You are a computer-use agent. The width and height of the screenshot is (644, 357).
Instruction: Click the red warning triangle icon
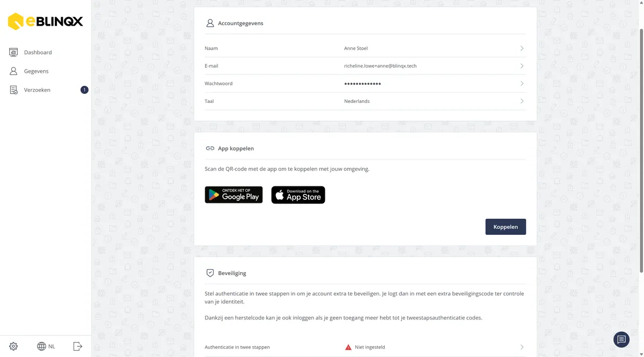tap(348, 347)
